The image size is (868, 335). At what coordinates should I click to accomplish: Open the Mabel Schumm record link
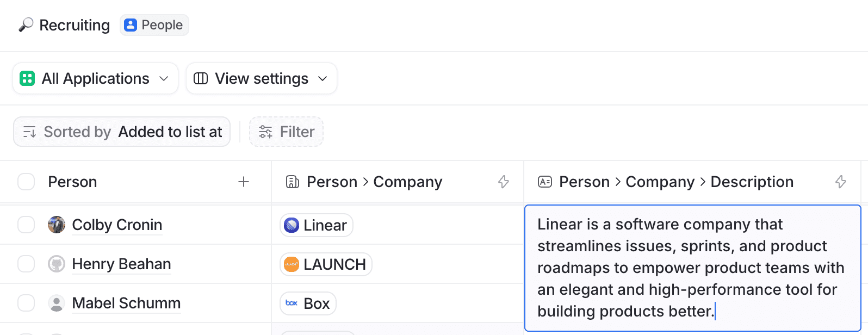[126, 303]
